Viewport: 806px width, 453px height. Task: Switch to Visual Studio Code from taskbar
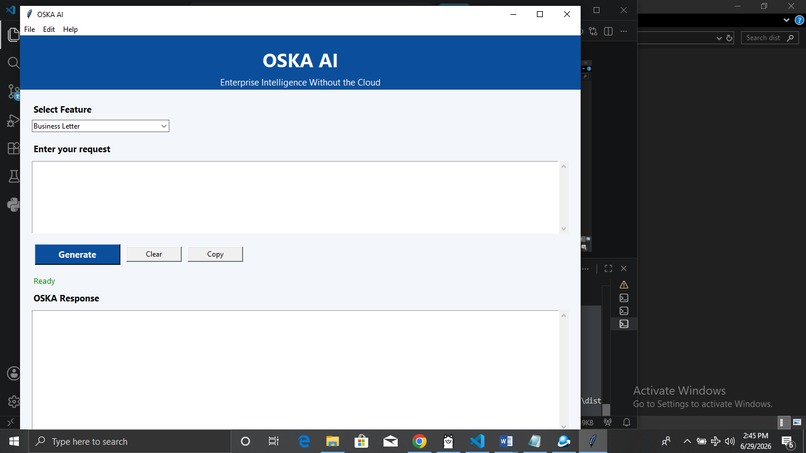coord(477,441)
